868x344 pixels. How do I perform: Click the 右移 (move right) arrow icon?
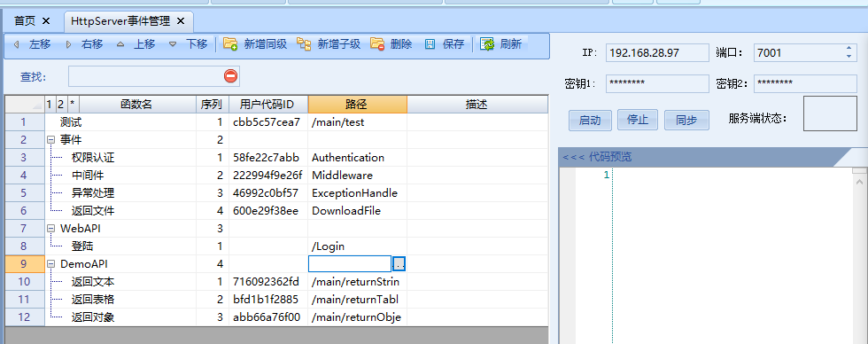coord(69,44)
